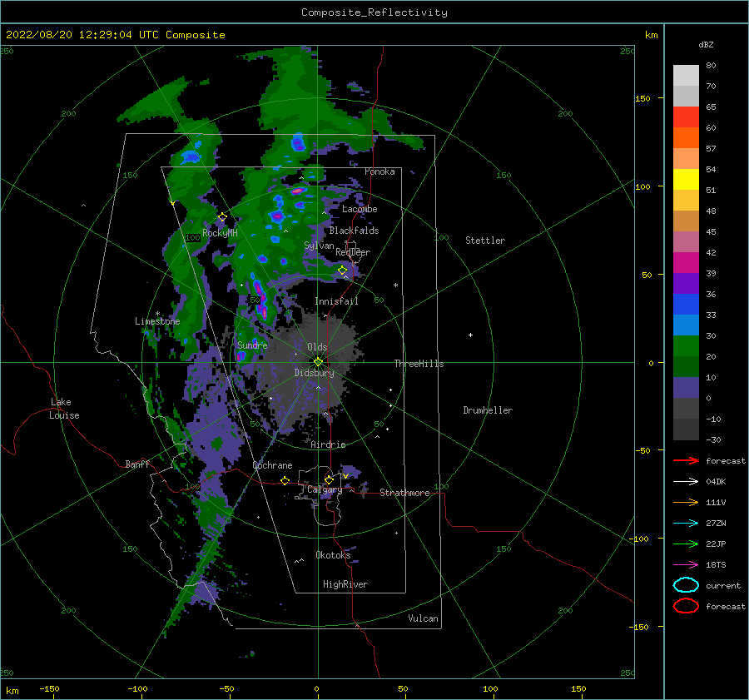Click the 150 tick on right axis

(643, 98)
